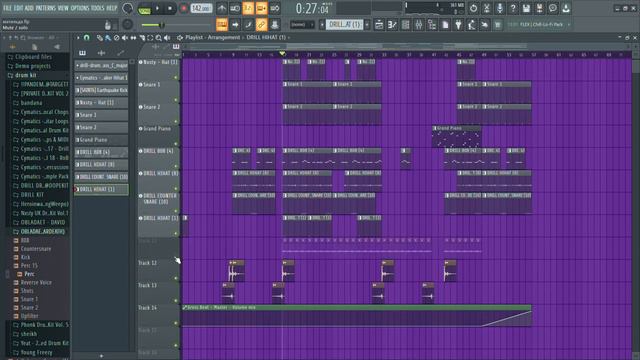
Task: Toggle the highlighted link/multilink controllers button
Action: (262, 25)
